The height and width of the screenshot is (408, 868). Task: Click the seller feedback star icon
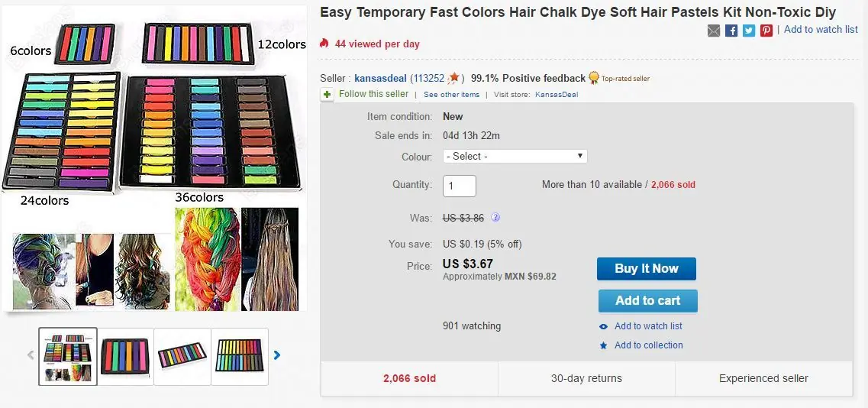[455, 78]
